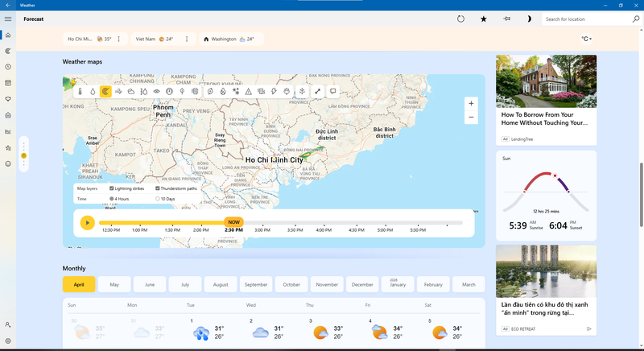The image size is (644, 351).
Task: Select Tuesday April 1 forecast
Action: (208, 329)
